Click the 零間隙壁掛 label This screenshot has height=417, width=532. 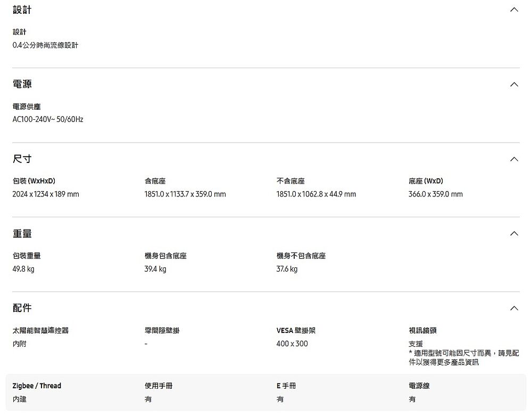coord(162,330)
